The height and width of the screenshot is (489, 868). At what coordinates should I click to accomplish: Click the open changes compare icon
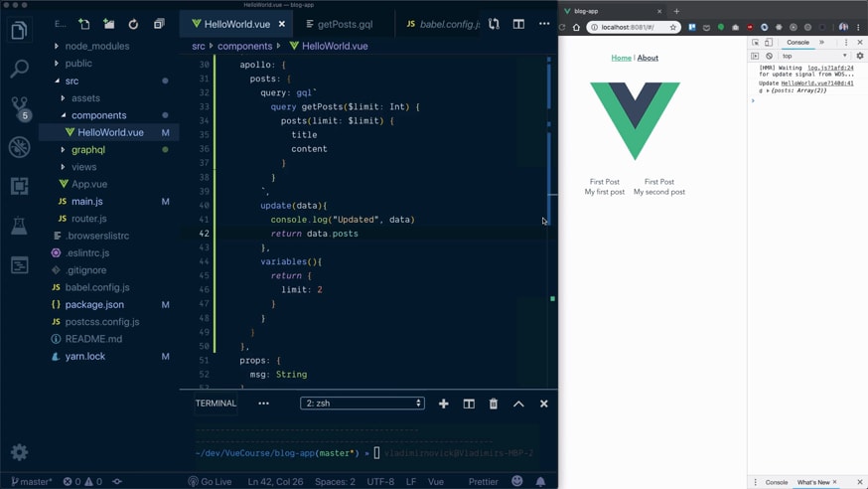[x=494, y=24]
